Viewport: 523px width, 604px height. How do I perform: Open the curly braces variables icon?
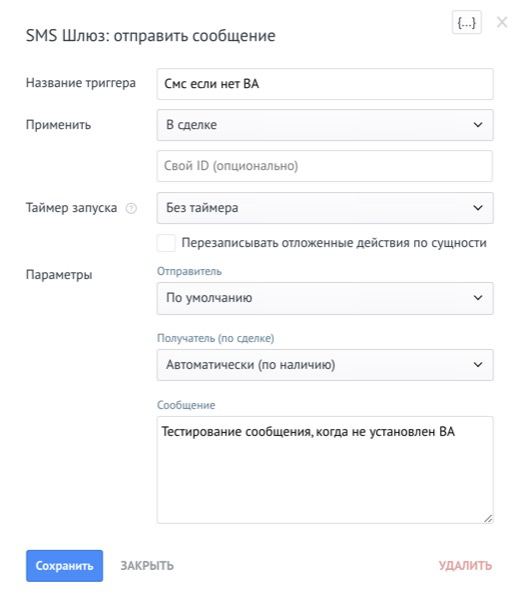466,23
